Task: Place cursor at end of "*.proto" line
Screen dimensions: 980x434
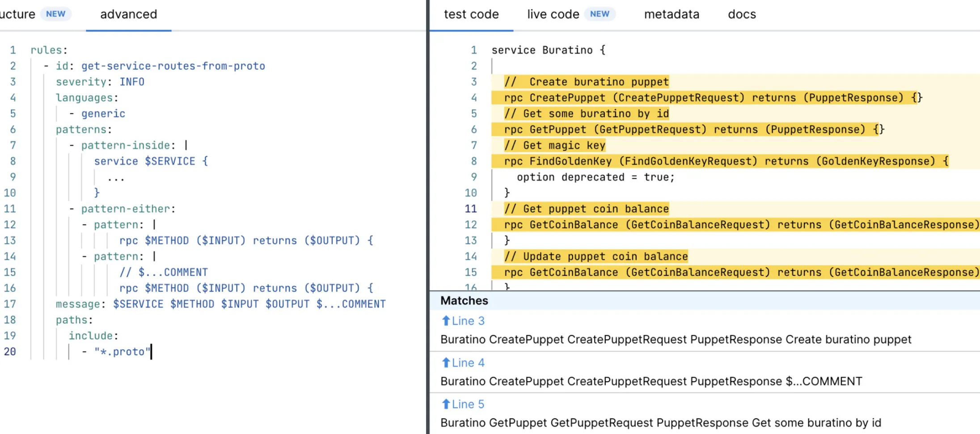Action: (151, 352)
